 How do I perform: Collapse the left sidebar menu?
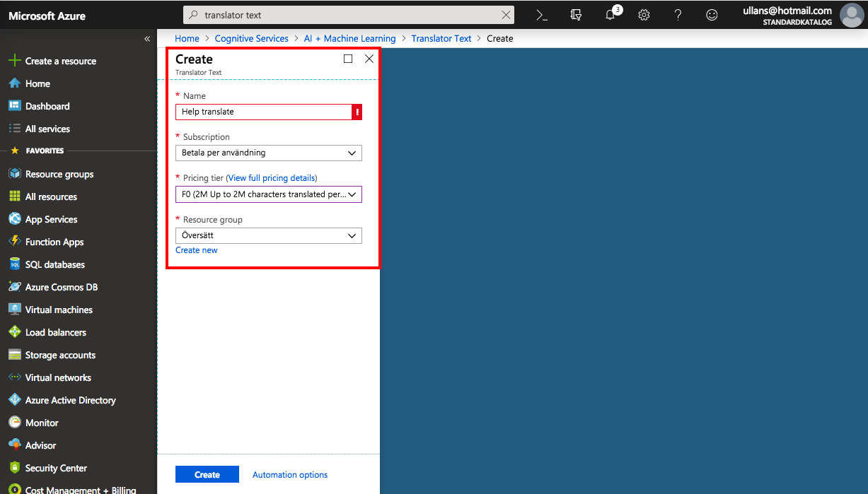pyautogui.click(x=147, y=39)
